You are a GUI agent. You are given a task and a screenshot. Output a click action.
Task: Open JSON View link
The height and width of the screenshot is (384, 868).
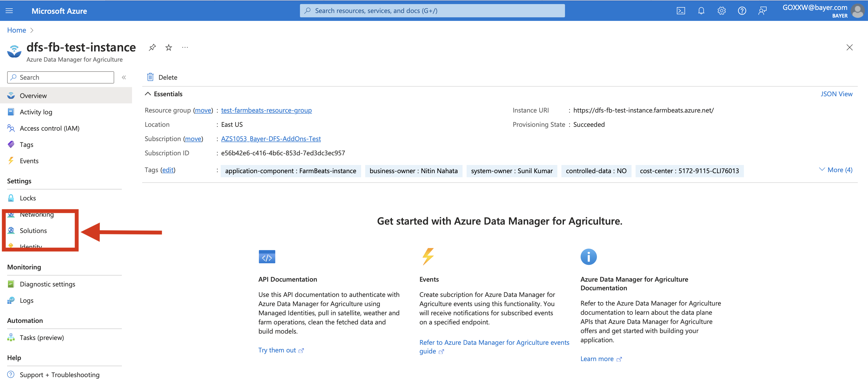[x=836, y=94]
